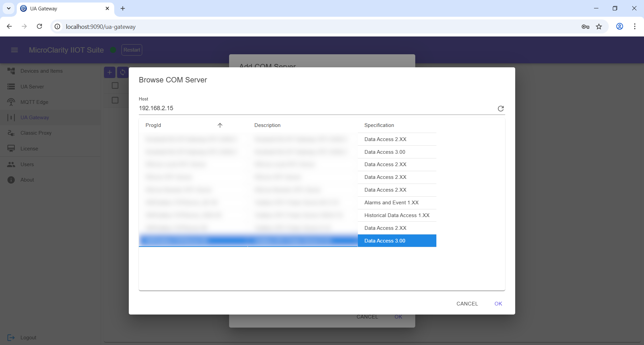Screen dimensions: 644x345
Task: Cancel the Browse COM Server dialog
Action: click(x=467, y=303)
